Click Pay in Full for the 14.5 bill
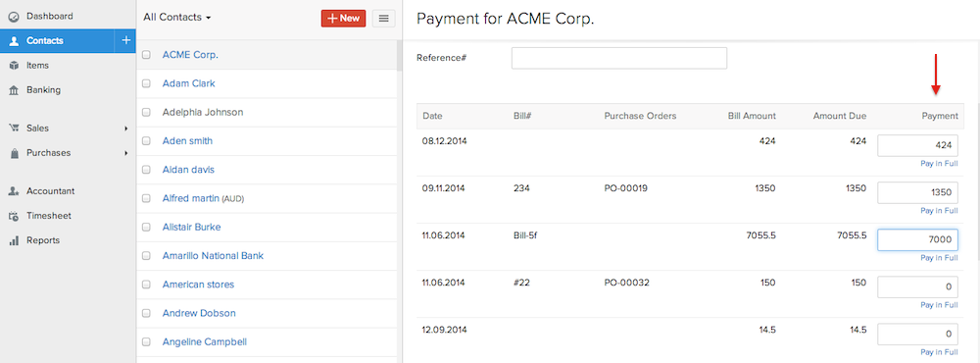This screenshot has width=980, height=363. [939, 352]
